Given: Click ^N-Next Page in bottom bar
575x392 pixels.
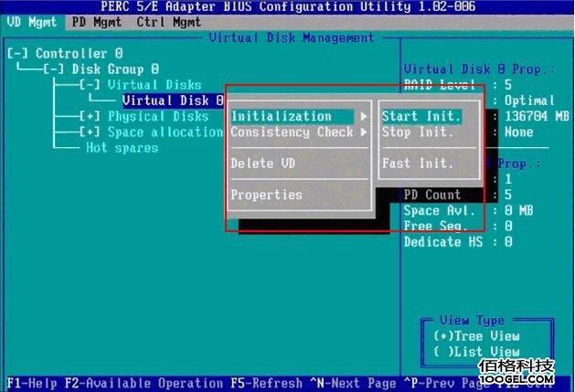Looking at the screenshot, I should click(353, 383).
